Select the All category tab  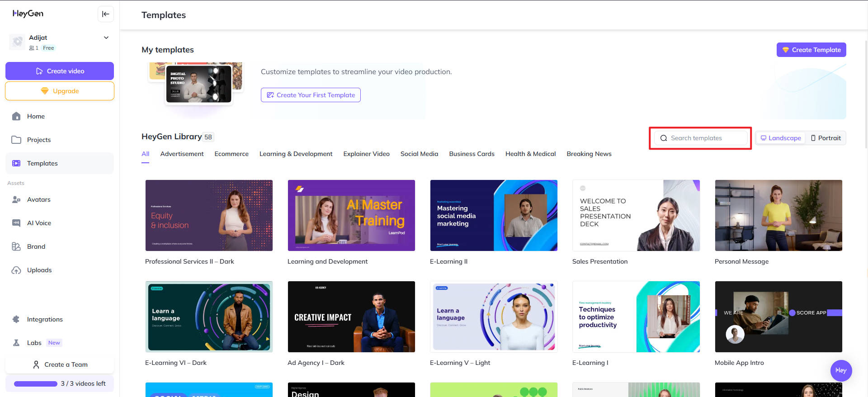point(145,154)
